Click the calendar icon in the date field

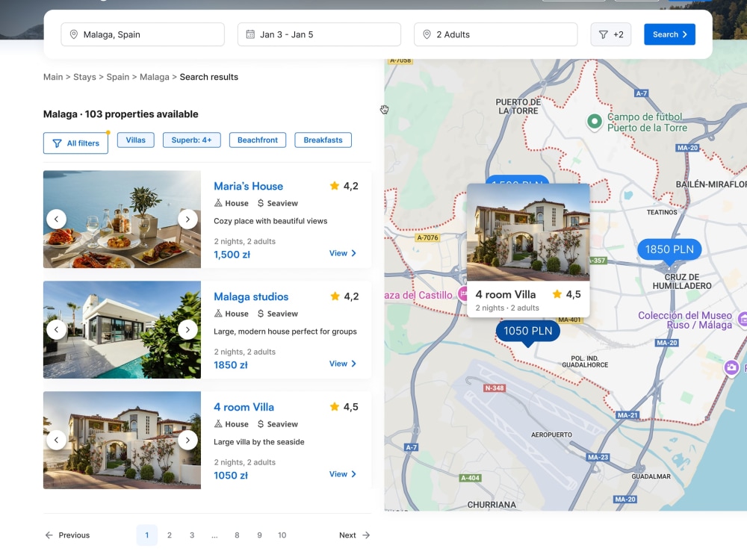click(250, 34)
